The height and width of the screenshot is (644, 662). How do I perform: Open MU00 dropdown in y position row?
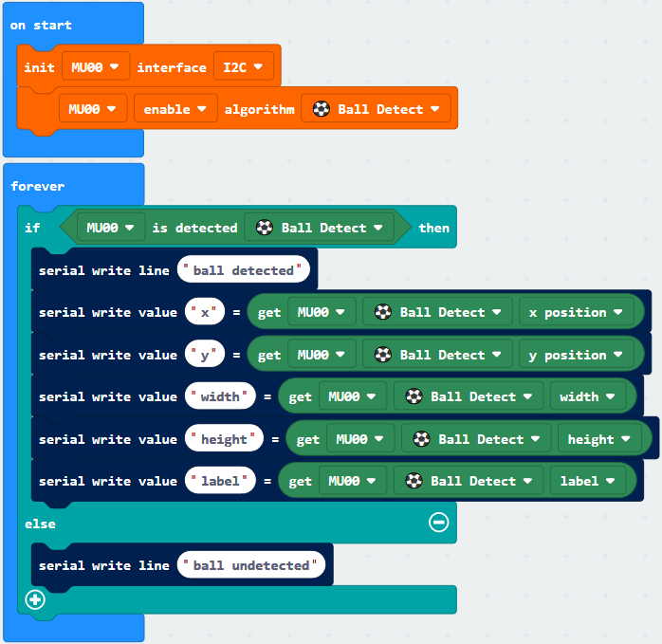tap(322, 355)
